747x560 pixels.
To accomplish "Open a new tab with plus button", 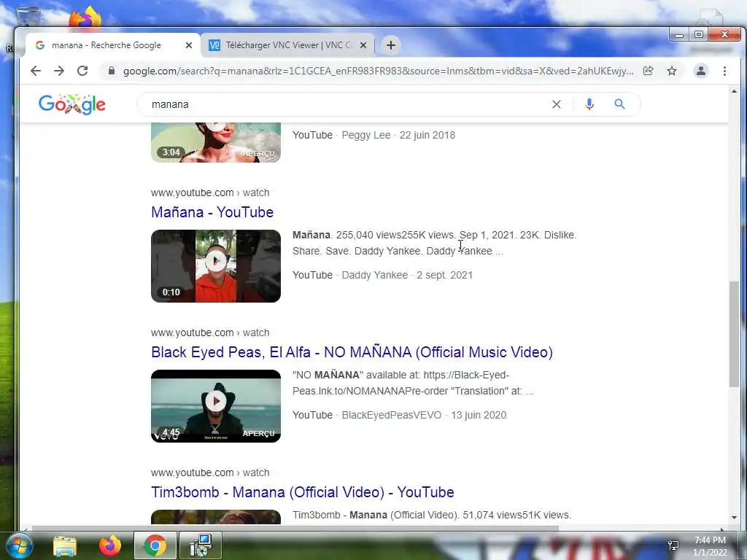I will coord(391,45).
